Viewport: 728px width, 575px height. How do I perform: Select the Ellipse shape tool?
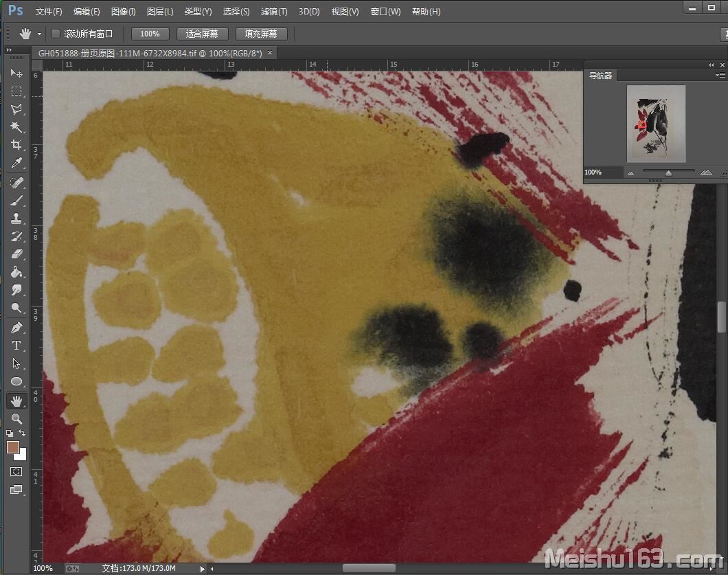(x=16, y=382)
